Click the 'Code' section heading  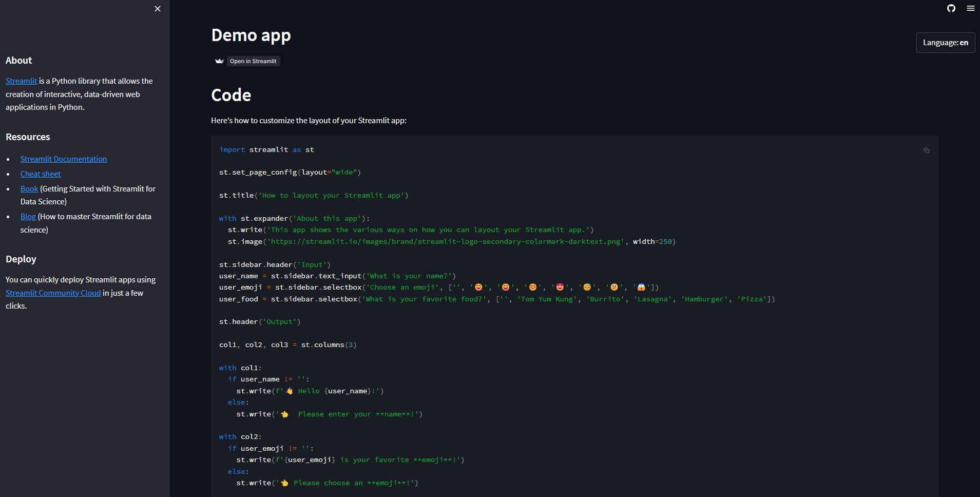tap(231, 94)
